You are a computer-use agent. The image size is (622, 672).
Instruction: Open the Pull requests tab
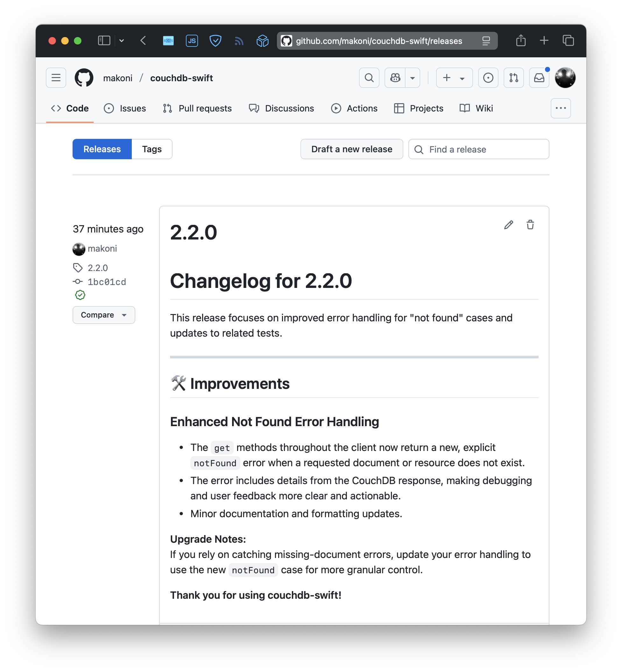tap(197, 108)
